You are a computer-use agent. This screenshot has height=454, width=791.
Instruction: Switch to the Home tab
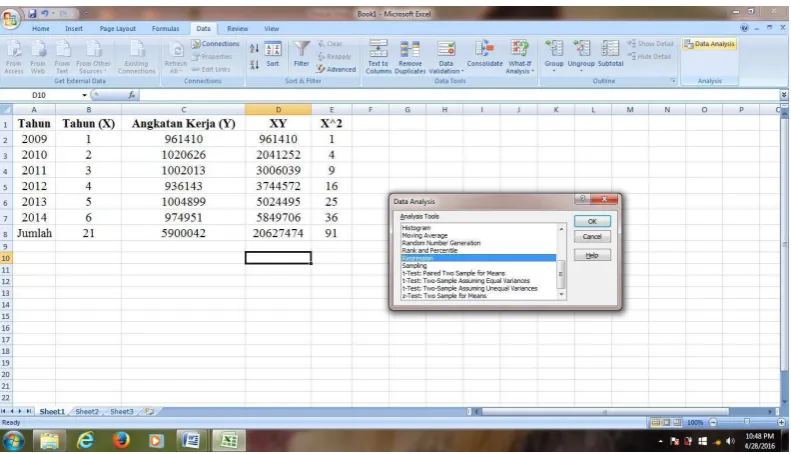click(41, 29)
